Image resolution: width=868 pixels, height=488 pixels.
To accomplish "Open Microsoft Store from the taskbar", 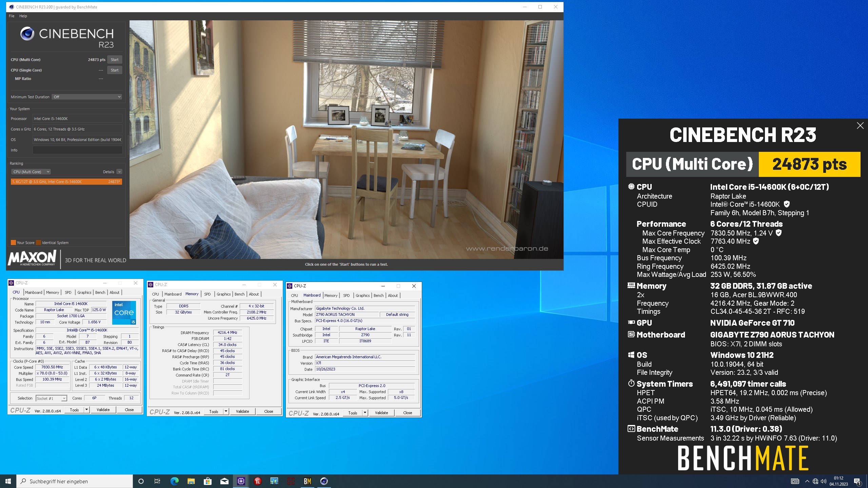I will 208,481.
